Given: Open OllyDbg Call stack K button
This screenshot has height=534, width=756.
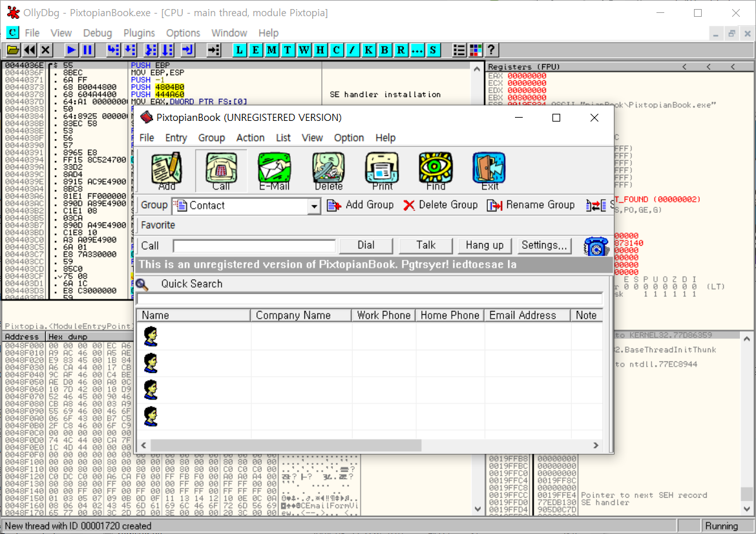Looking at the screenshot, I should click(369, 50).
